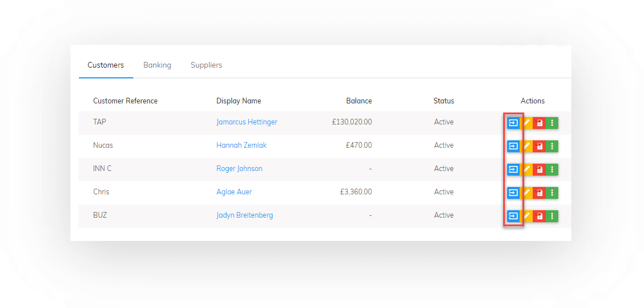Edit Jamarcus Hettinger using the yellow pencil icon
The image size is (644, 308).
point(526,123)
